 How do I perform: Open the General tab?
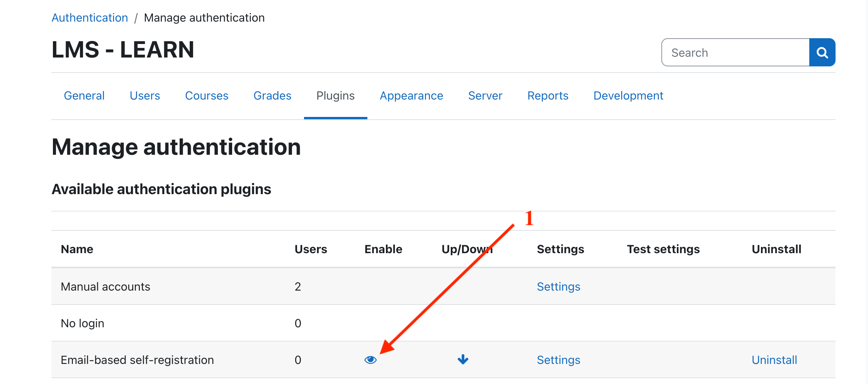pyautogui.click(x=84, y=96)
